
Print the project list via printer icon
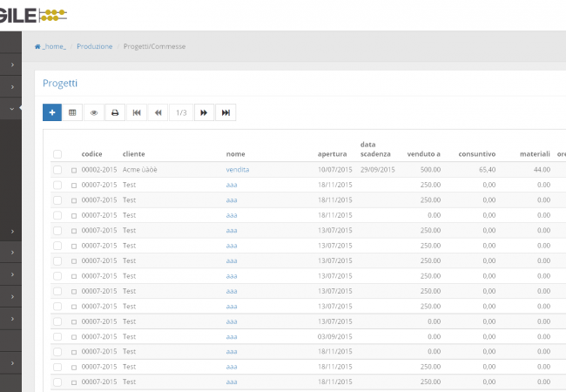[x=115, y=112]
